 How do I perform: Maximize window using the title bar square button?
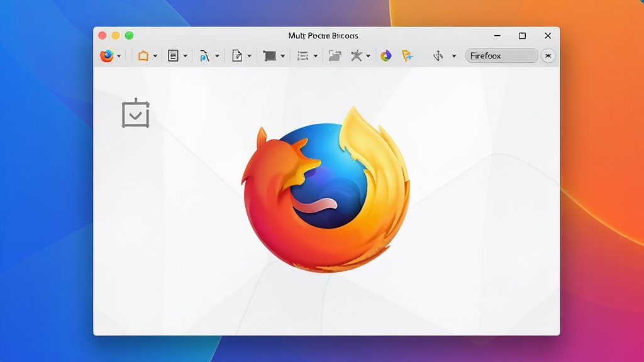click(x=522, y=36)
